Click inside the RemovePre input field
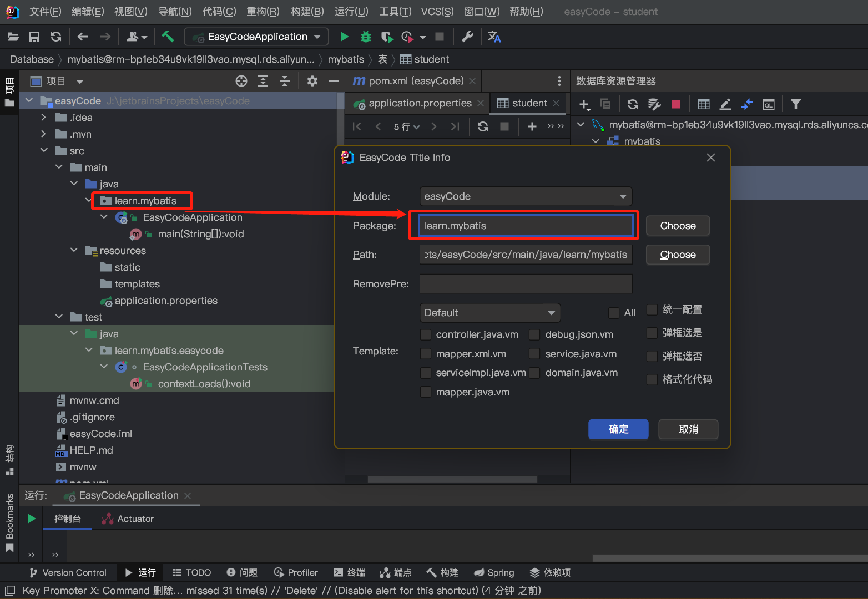 point(525,283)
